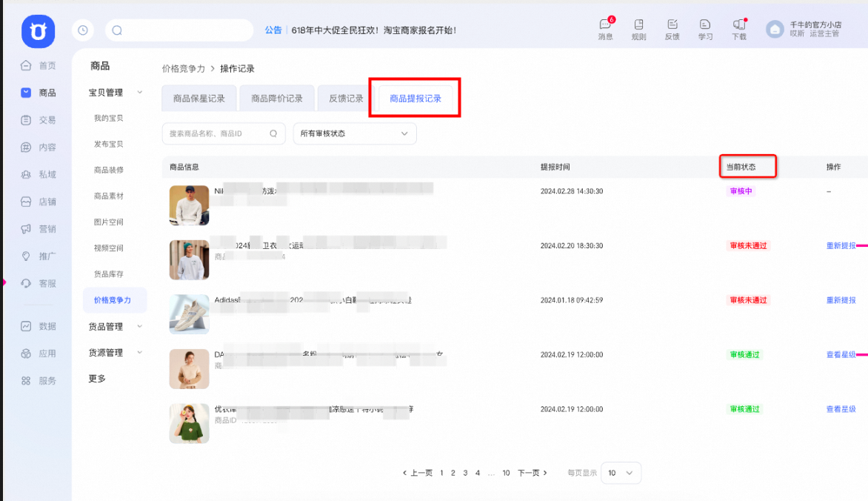This screenshot has width=868, height=501.
Task: Click the Qianniu logo icon
Action: (39, 31)
